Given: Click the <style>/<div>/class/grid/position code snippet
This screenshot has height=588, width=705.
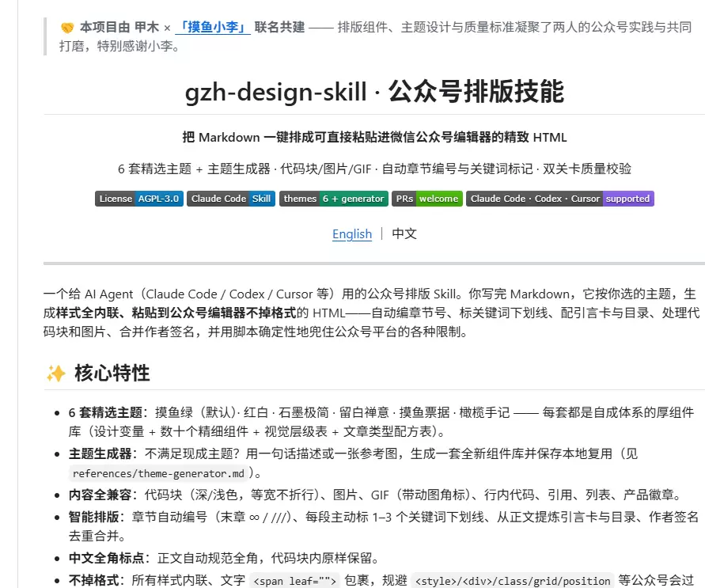Looking at the screenshot, I should pyautogui.click(x=513, y=581).
